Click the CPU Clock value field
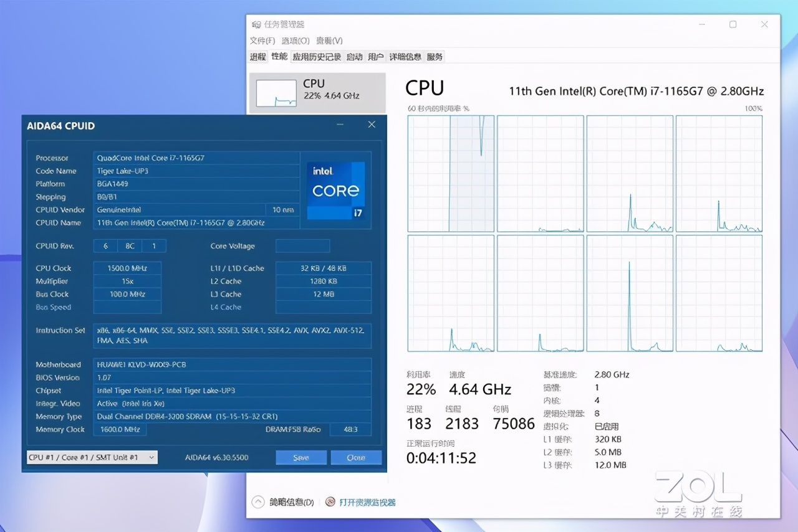The width and height of the screenshot is (798, 532). [x=127, y=268]
